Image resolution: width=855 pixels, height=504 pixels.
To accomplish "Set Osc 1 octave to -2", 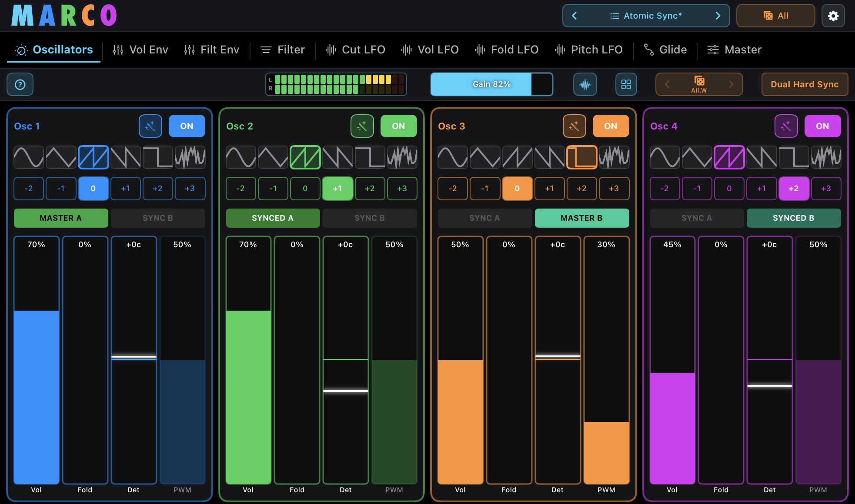I will pos(29,189).
